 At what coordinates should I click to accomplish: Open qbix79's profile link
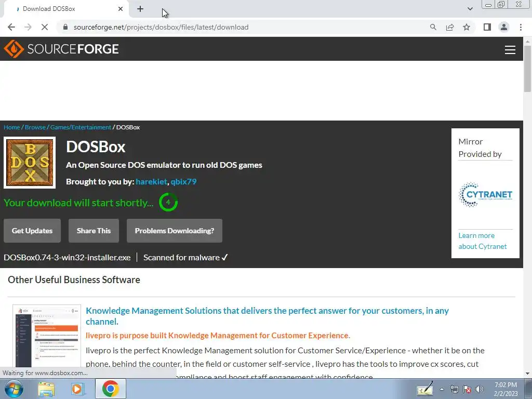[x=183, y=181]
